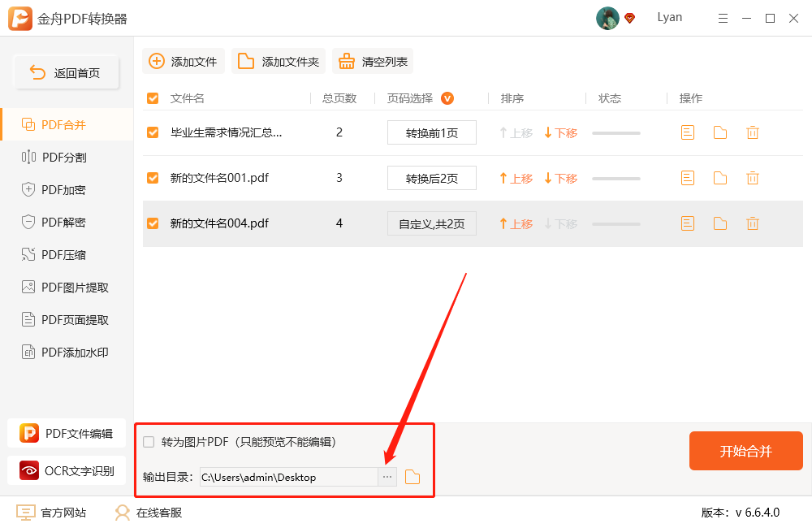
Task: Click progress bar of 新的文件名001.pdf
Action: 615,178
